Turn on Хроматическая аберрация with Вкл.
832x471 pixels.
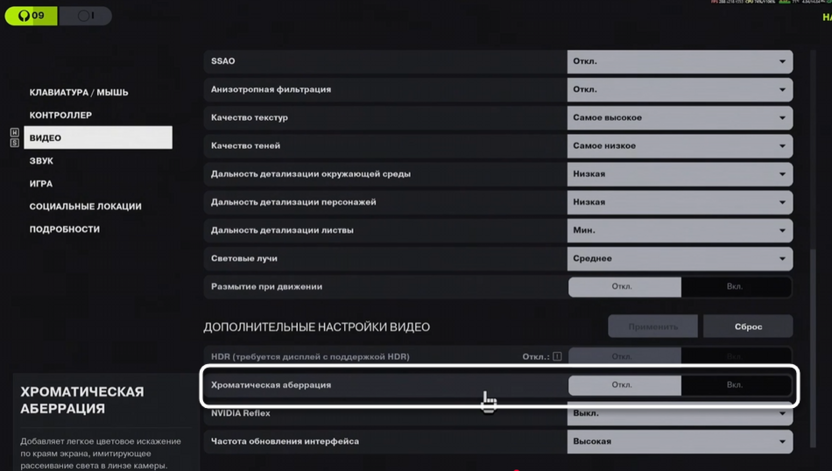tap(735, 385)
